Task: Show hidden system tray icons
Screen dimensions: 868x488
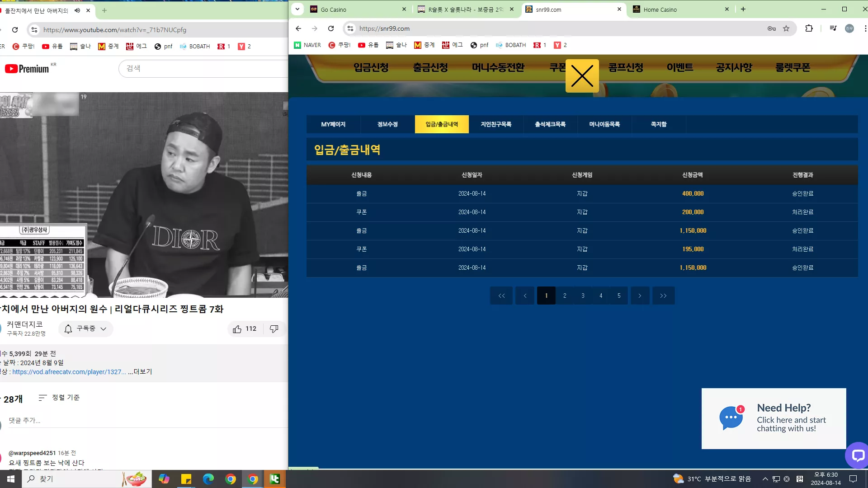Action: point(765,479)
